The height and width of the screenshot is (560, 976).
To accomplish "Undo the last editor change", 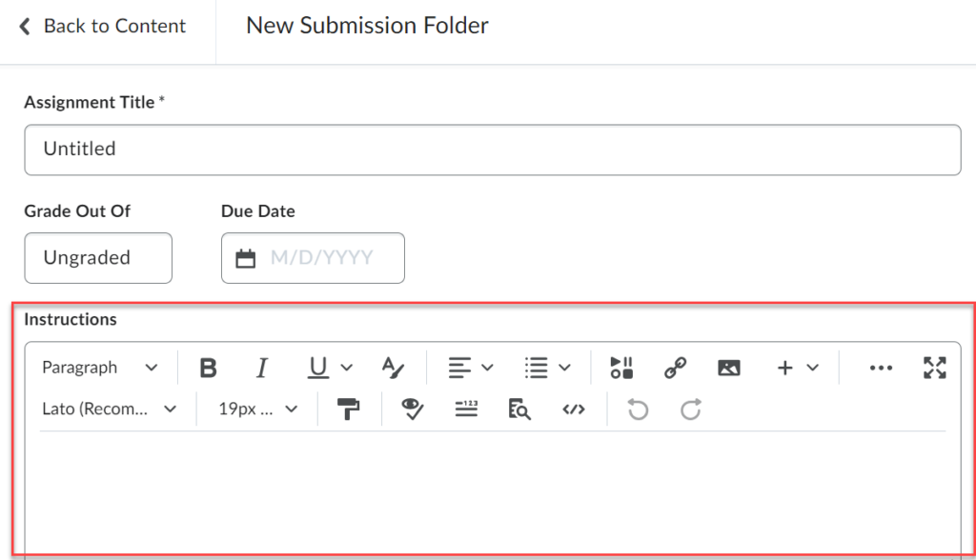I will pos(637,409).
